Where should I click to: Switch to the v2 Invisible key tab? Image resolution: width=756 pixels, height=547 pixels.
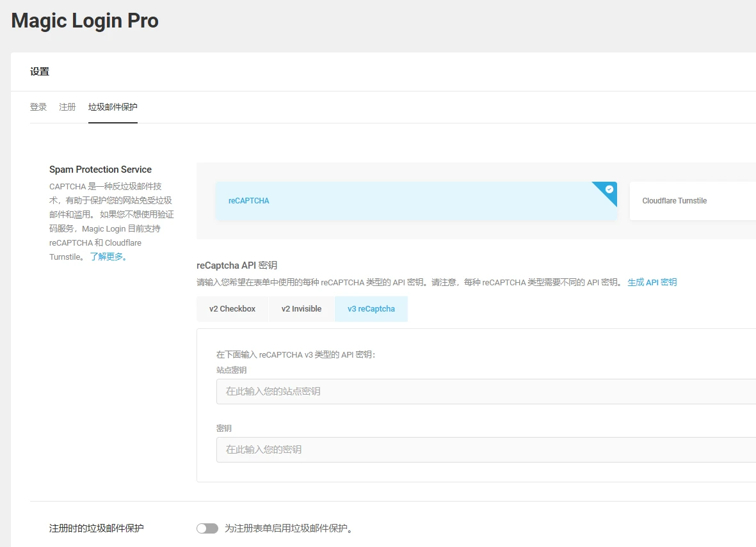point(302,308)
